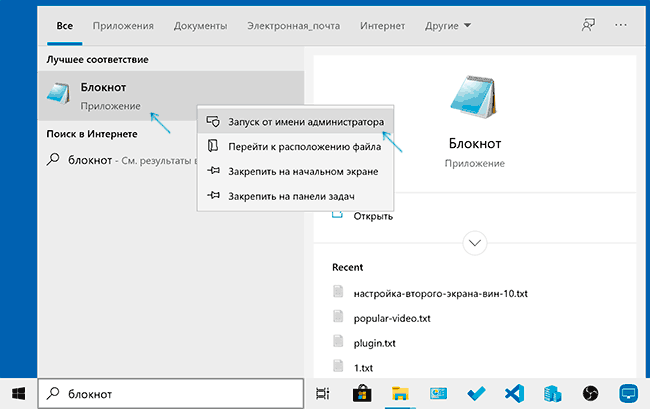Click the file icon beside popular-video.txt

[338, 317]
